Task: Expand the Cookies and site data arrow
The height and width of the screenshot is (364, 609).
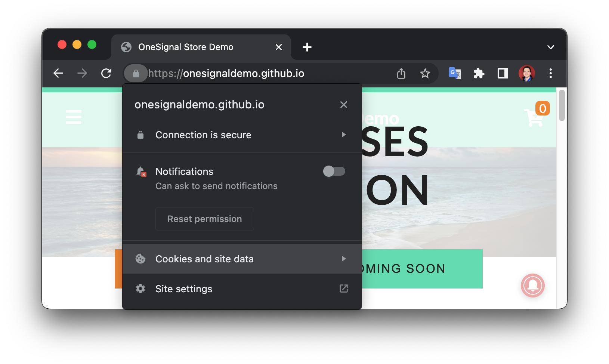Action: [344, 259]
